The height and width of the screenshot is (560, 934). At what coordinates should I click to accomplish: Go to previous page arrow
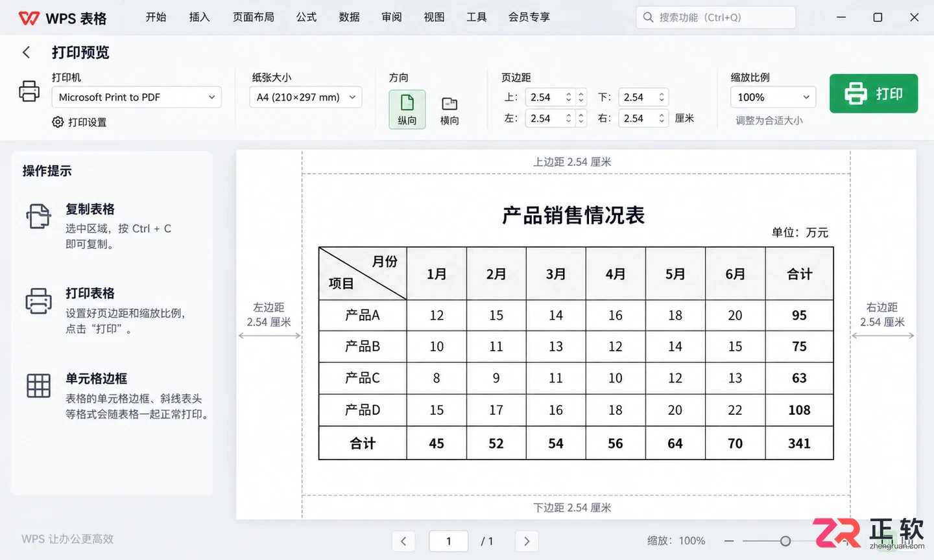pos(403,541)
